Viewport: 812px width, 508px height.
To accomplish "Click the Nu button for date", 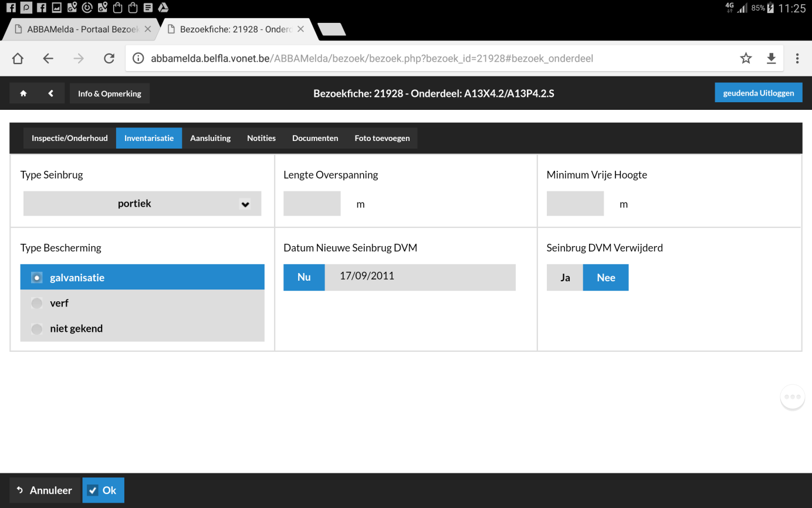I will click(x=304, y=277).
